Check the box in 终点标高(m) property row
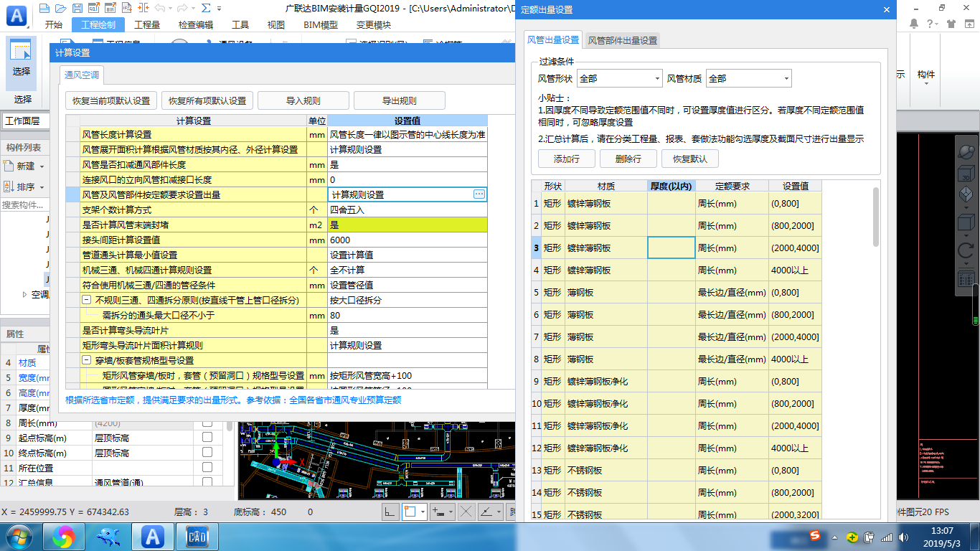This screenshot has width=980, height=551. tap(207, 453)
